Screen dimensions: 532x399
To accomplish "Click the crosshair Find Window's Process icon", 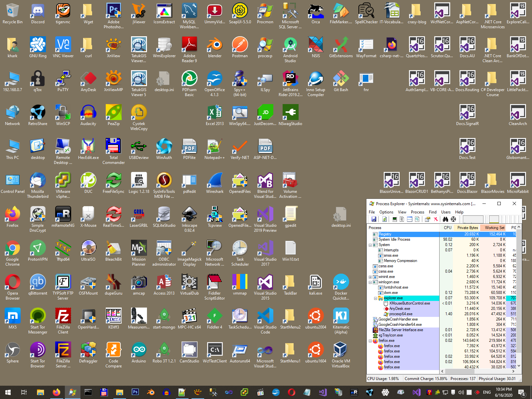I will (x=453, y=219).
